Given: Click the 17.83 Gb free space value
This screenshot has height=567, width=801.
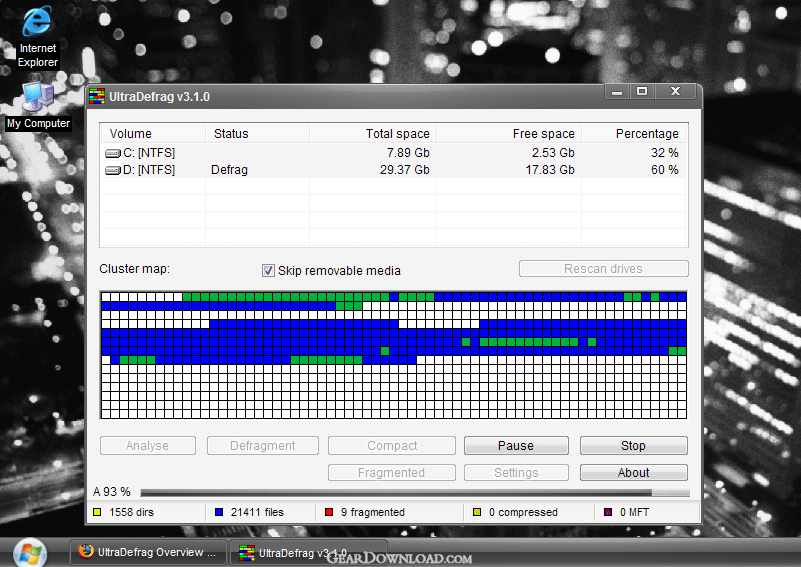Looking at the screenshot, I should point(550,170).
